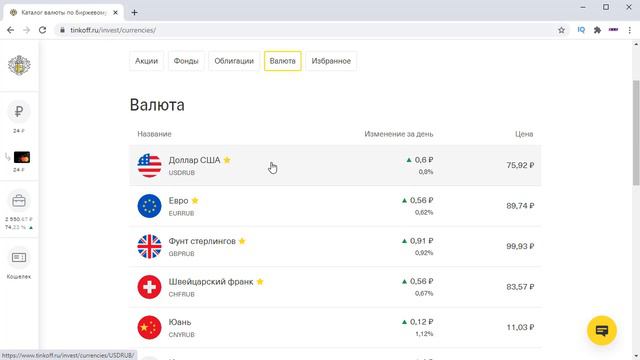This screenshot has height=360, width=640.
Task: Switch to the Акции tab
Action: click(147, 61)
